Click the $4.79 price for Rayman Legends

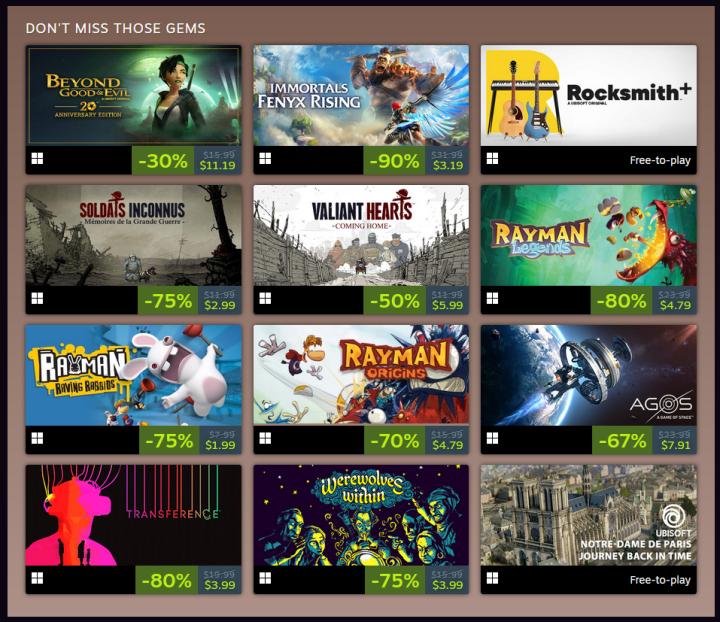675,305
